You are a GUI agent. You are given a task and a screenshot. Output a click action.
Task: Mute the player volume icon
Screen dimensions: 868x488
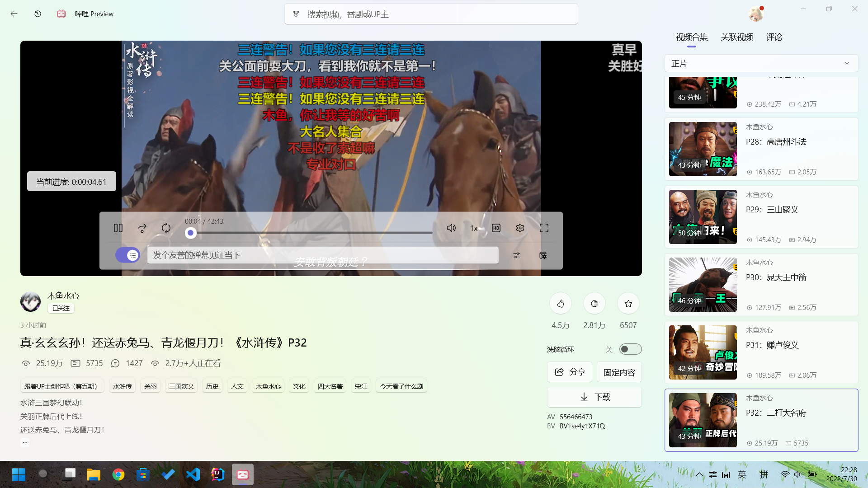451,228
